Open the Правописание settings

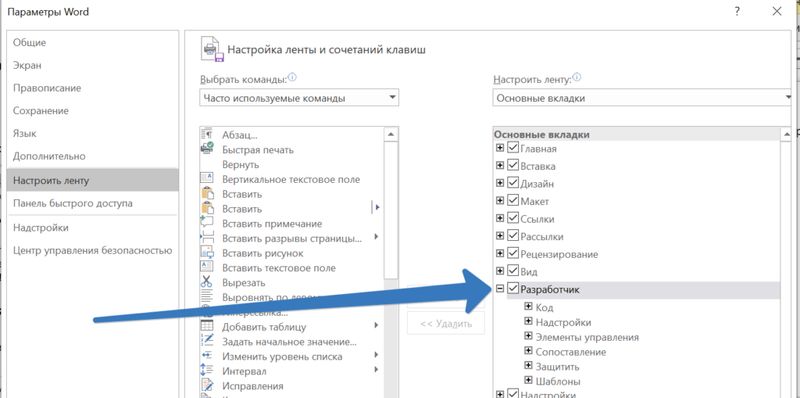pos(93,88)
